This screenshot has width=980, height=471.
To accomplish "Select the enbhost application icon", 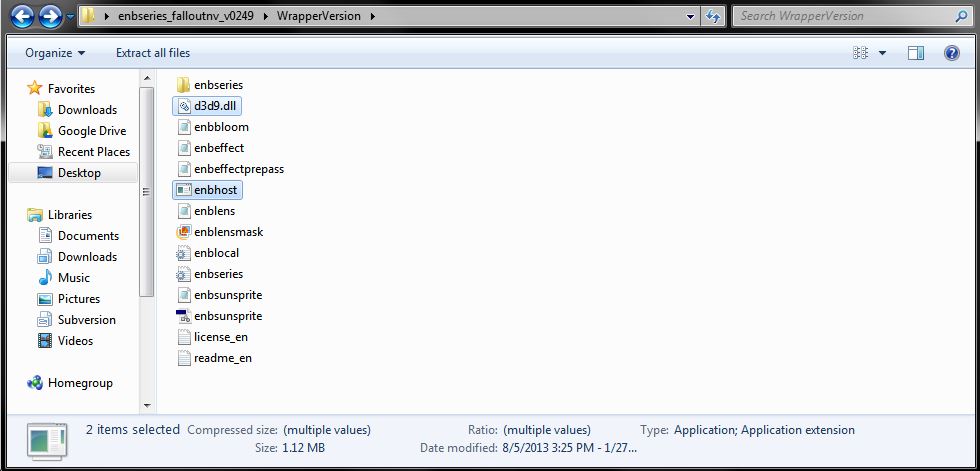I will (x=183, y=189).
